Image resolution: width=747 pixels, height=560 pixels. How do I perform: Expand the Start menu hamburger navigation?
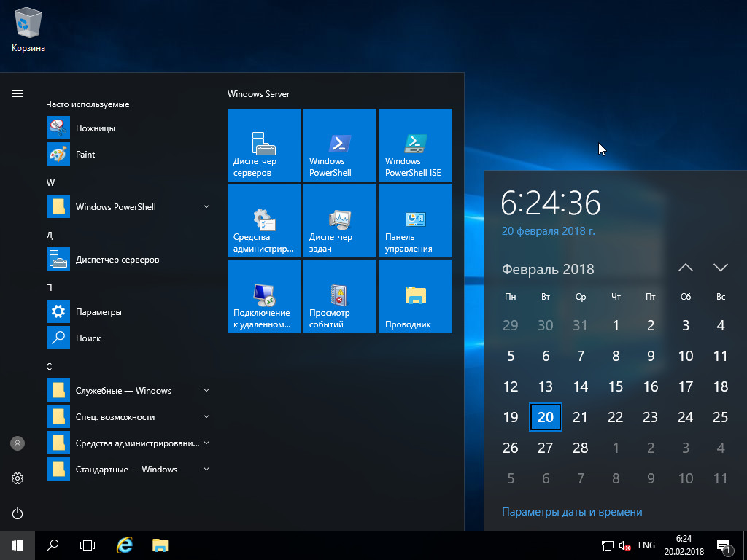(18, 94)
